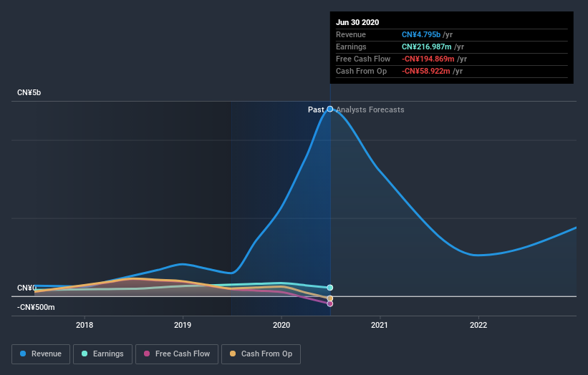
Task: Click the teal earnings end marker
Action: click(x=330, y=288)
